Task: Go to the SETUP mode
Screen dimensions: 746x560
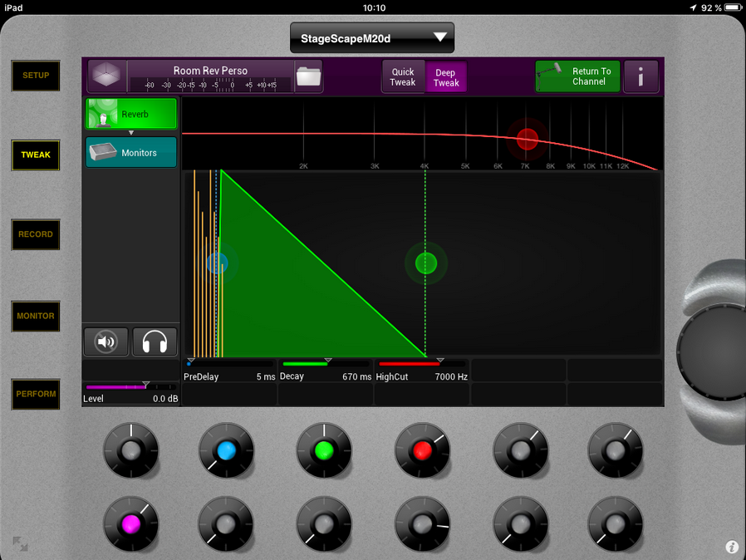Action: click(x=36, y=76)
